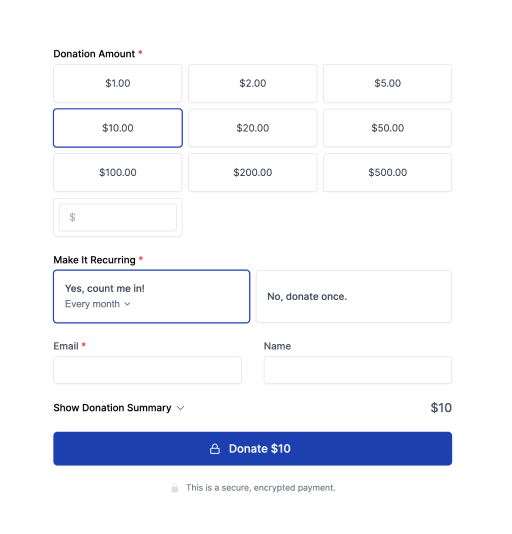Focus the Email input field

coord(148,370)
